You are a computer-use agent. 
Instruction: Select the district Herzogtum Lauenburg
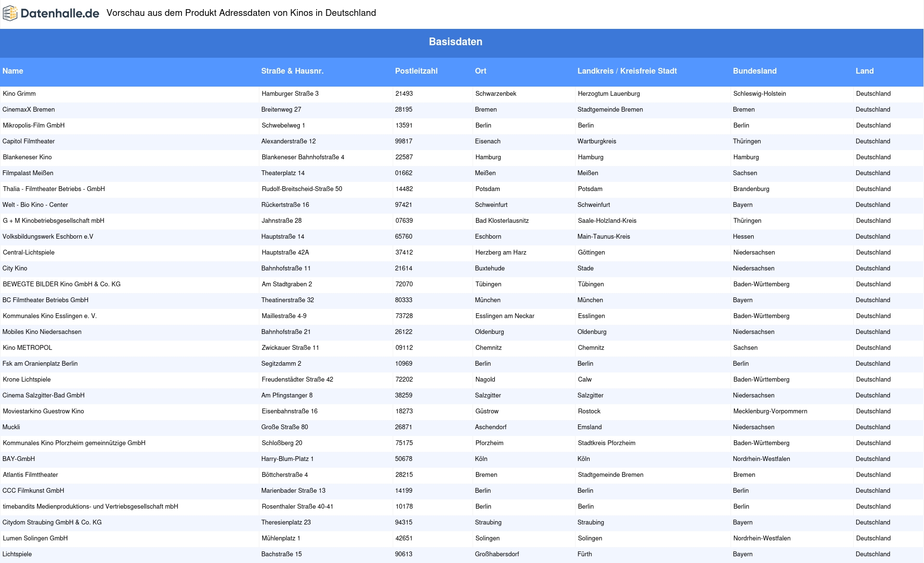(x=609, y=94)
